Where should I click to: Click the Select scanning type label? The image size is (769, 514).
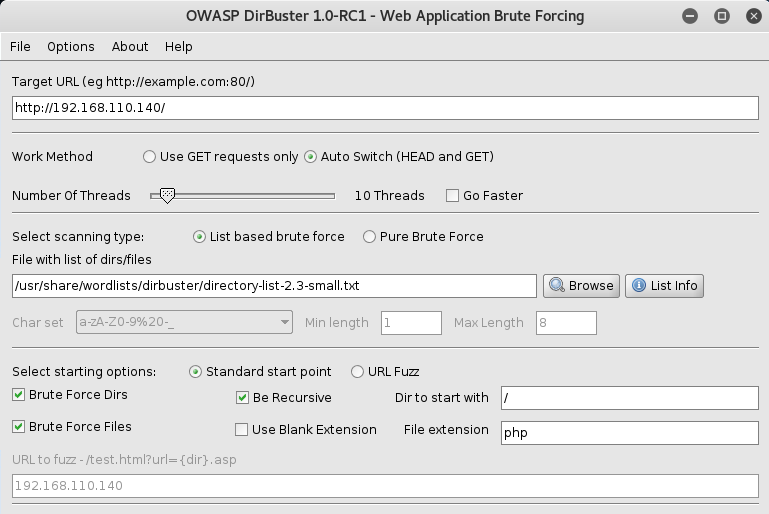point(78,237)
